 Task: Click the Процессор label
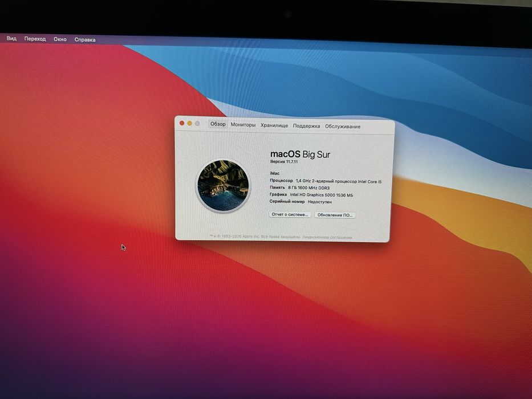[x=281, y=181]
